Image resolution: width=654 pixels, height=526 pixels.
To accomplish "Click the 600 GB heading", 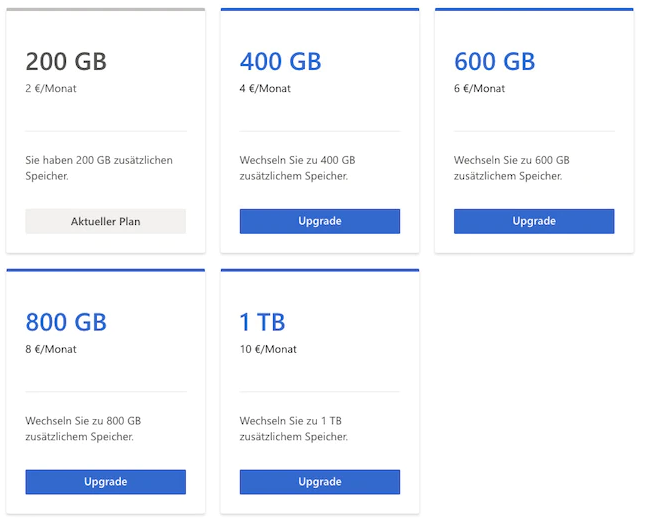I will tap(494, 61).
